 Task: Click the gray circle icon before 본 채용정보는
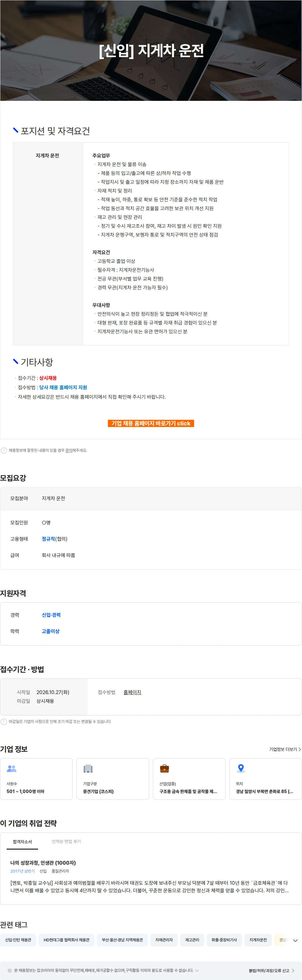pos(10,971)
